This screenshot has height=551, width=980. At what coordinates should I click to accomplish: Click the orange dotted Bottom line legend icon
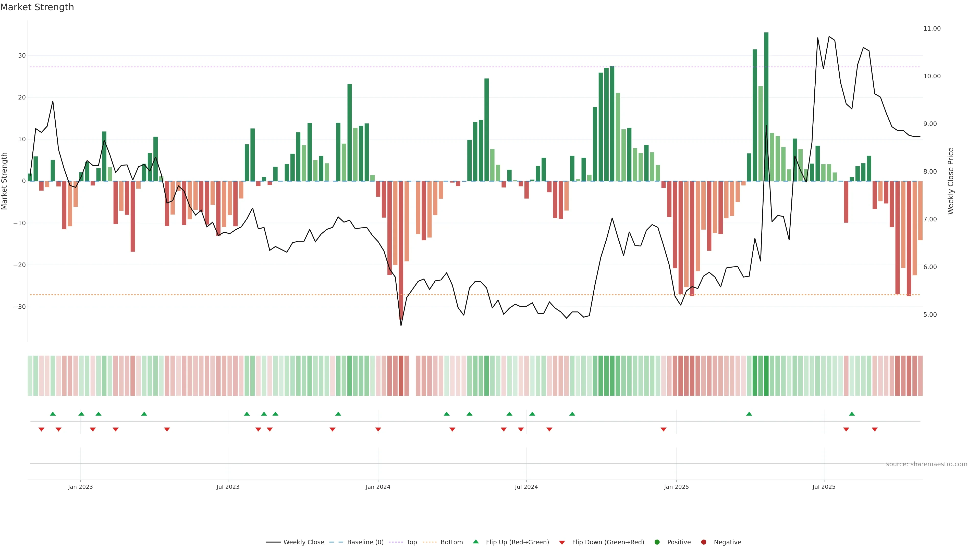430,542
